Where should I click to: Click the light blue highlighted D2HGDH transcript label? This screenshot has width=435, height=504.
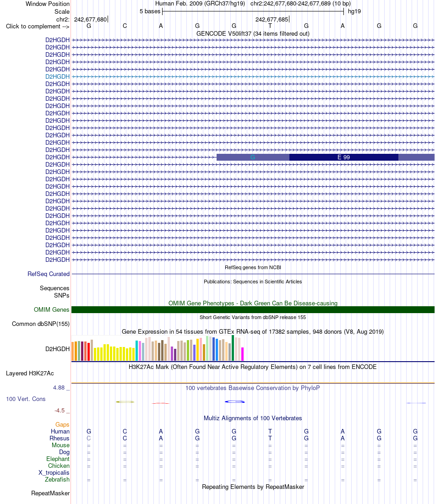click(57, 76)
